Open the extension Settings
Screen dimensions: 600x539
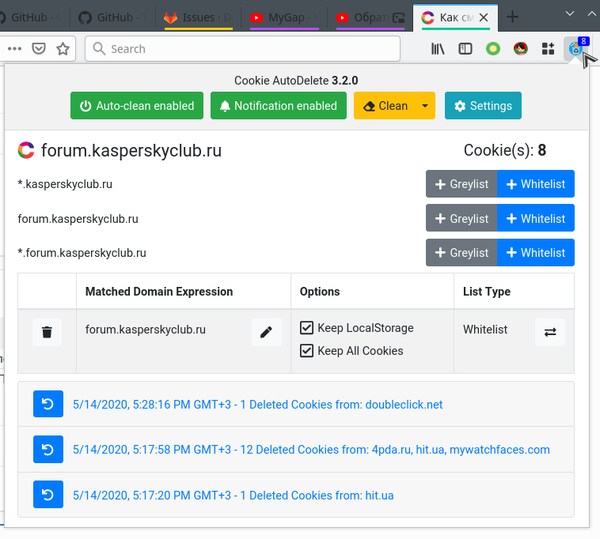click(482, 106)
